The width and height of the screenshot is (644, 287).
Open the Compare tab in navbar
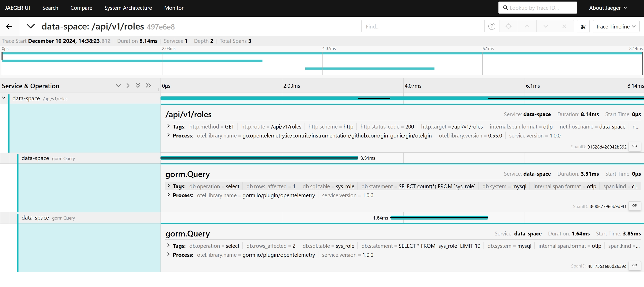81,8
